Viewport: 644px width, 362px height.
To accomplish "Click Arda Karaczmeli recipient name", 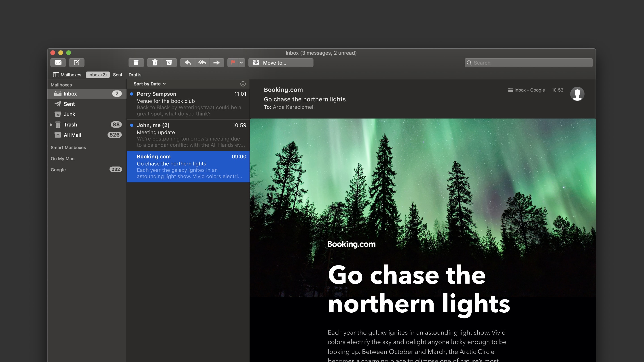I will (x=294, y=107).
